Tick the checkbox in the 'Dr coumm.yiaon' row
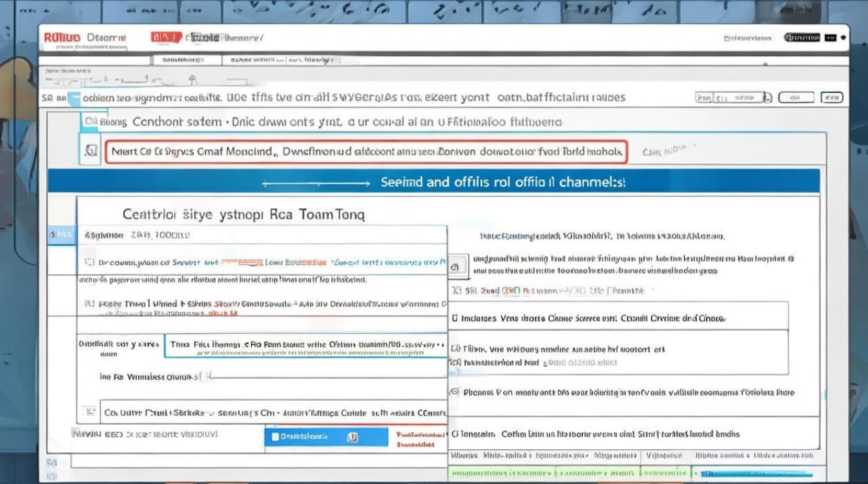868x484 pixels. pos(90,263)
